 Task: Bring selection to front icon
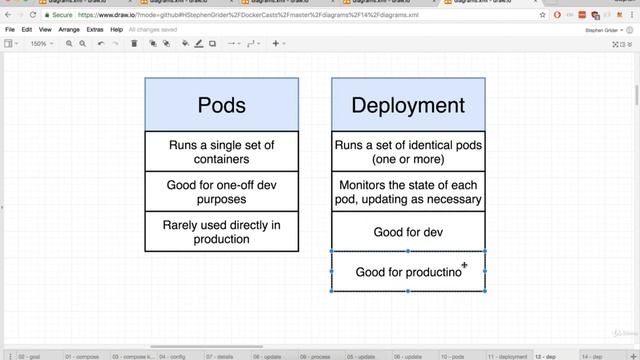(153, 44)
